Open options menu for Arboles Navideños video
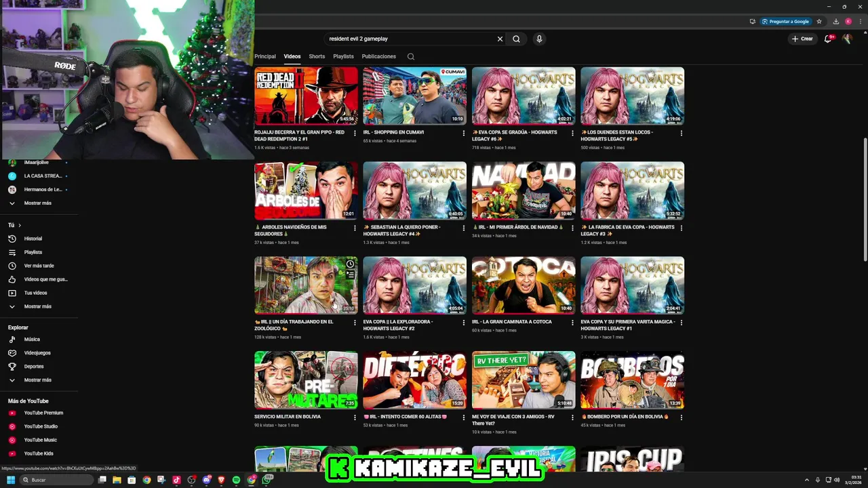This screenshot has width=868, height=488. (355, 228)
